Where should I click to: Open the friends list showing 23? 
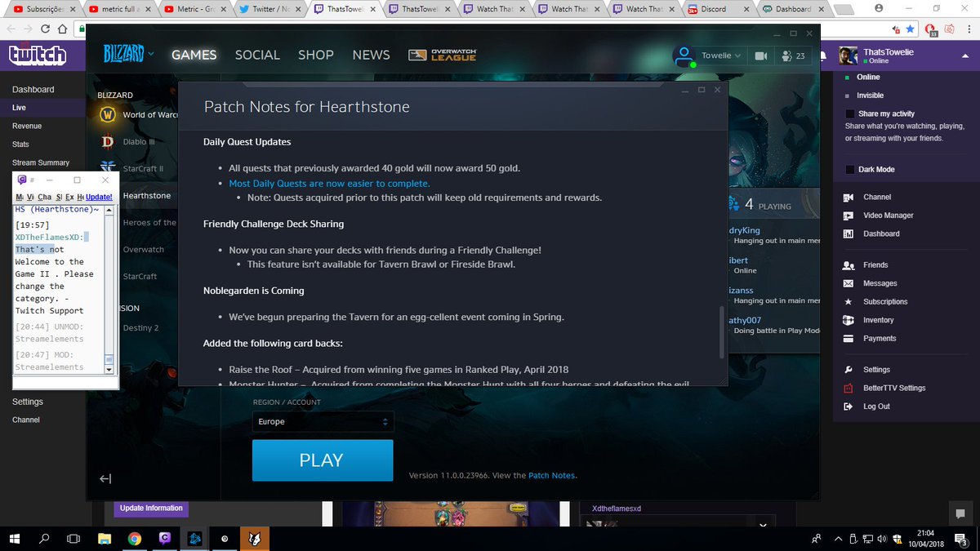click(793, 56)
